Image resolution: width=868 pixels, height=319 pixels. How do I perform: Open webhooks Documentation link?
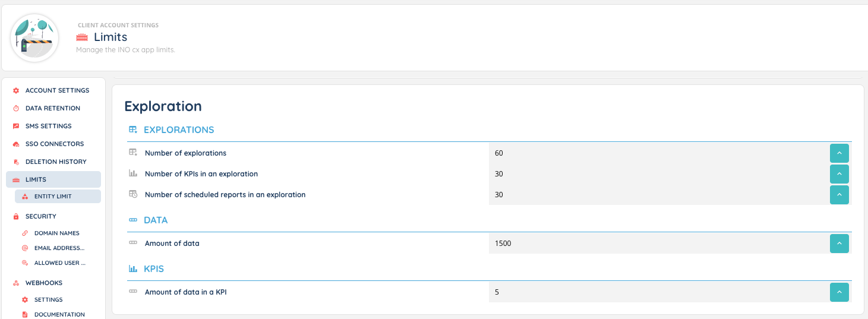[x=59, y=314]
